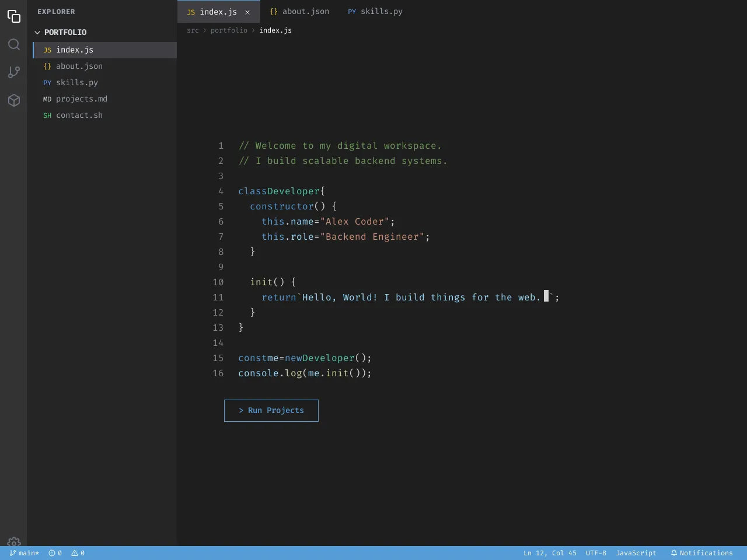Click the init() method on line 10
Screen dimensions: 747x560
[267, 282]
